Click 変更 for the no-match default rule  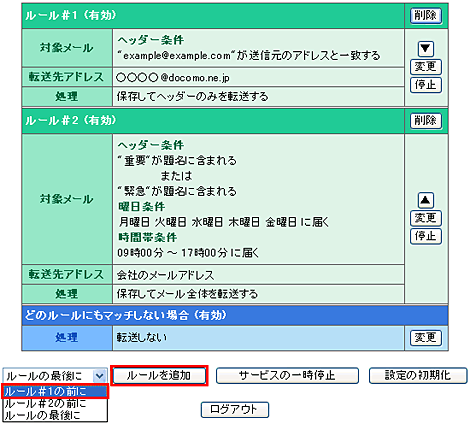point(426,338)
